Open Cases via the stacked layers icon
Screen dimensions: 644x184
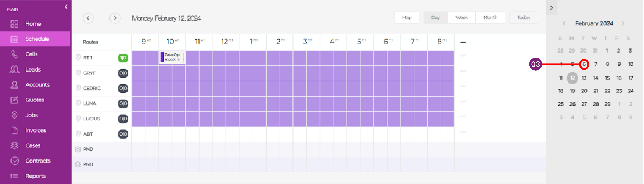tap(15, 145)
